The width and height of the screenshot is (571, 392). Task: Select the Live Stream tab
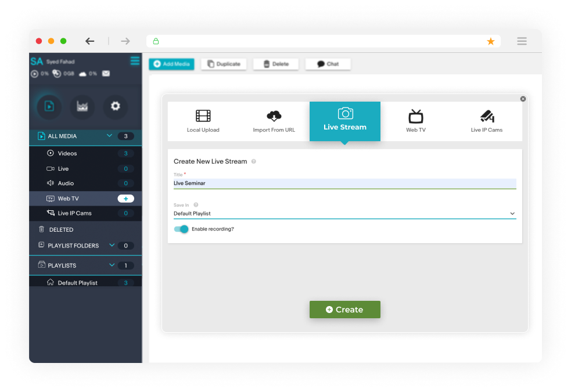point(345,121)
